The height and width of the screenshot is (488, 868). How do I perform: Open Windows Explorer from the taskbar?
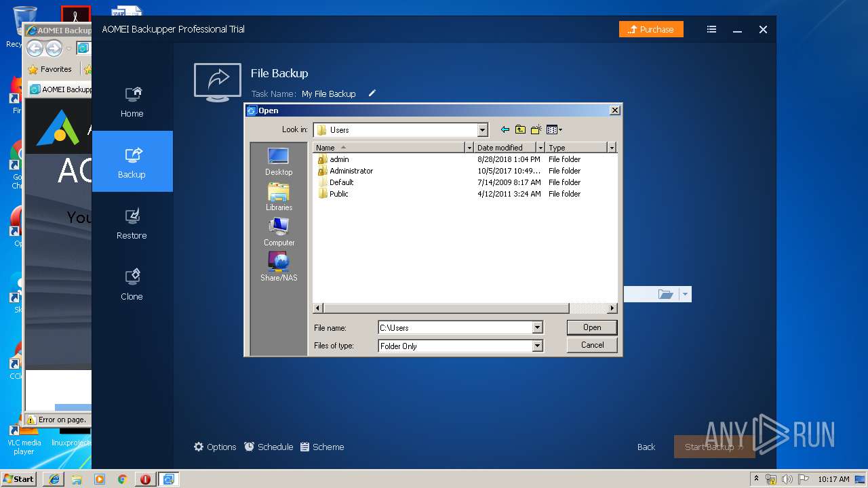click(77, 479)
